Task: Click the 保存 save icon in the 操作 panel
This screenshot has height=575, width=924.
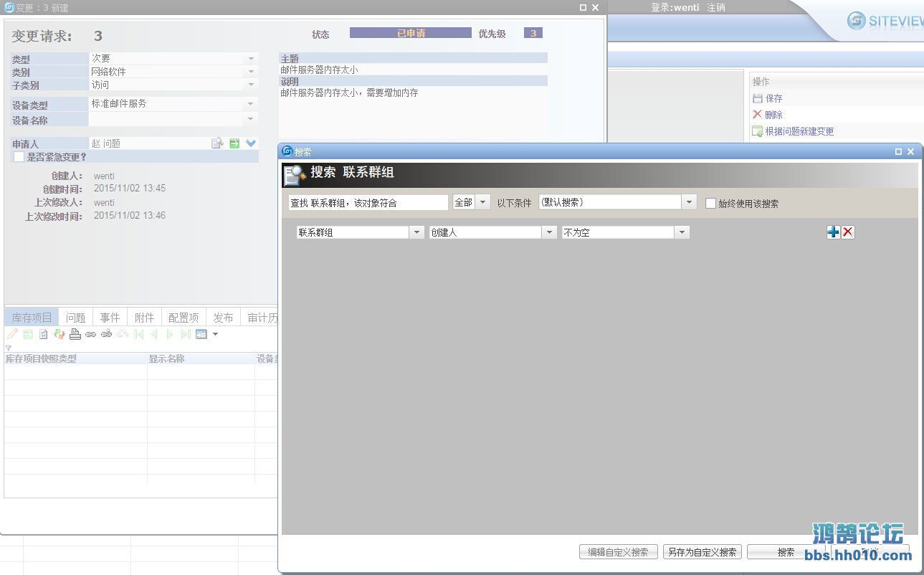Action: point(758,98)
